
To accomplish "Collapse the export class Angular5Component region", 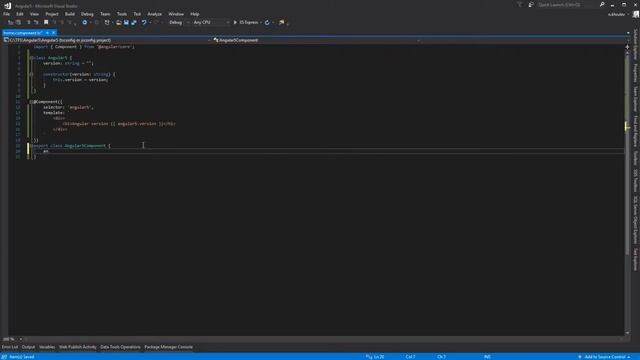I will pyautogui.click(x=31, y=146).
